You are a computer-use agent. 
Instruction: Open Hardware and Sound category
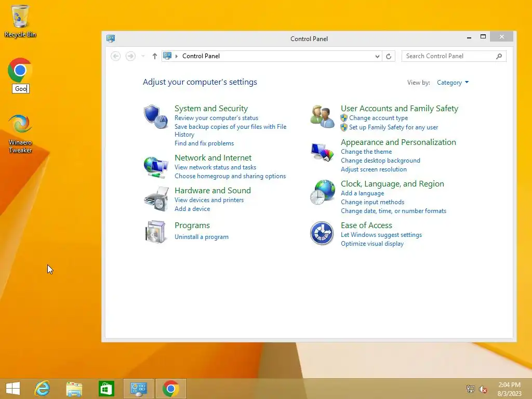pyautogui.click(x=212, y=191)
